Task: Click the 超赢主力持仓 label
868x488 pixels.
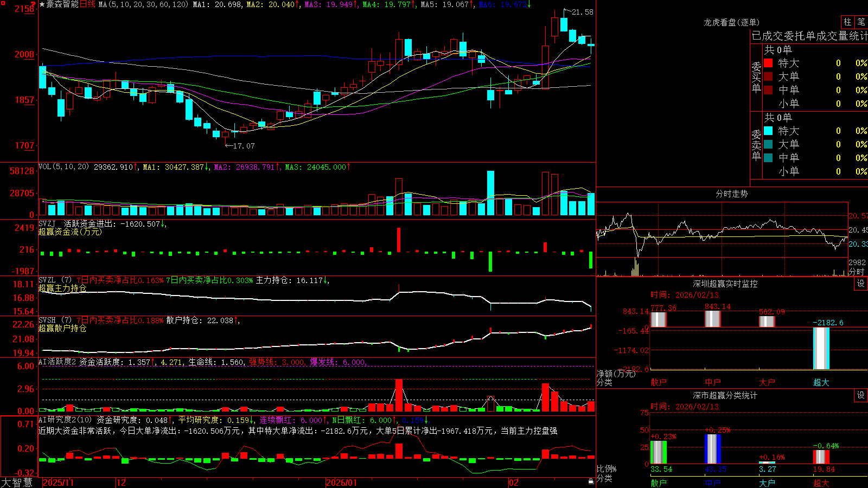Action: [x=62, y=288]
